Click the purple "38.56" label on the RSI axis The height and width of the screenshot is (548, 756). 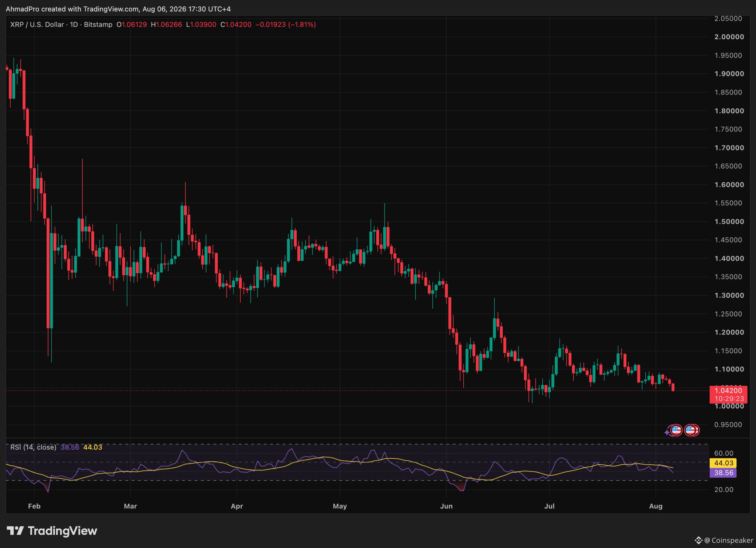pyautogui.click(x=723, y=473)
